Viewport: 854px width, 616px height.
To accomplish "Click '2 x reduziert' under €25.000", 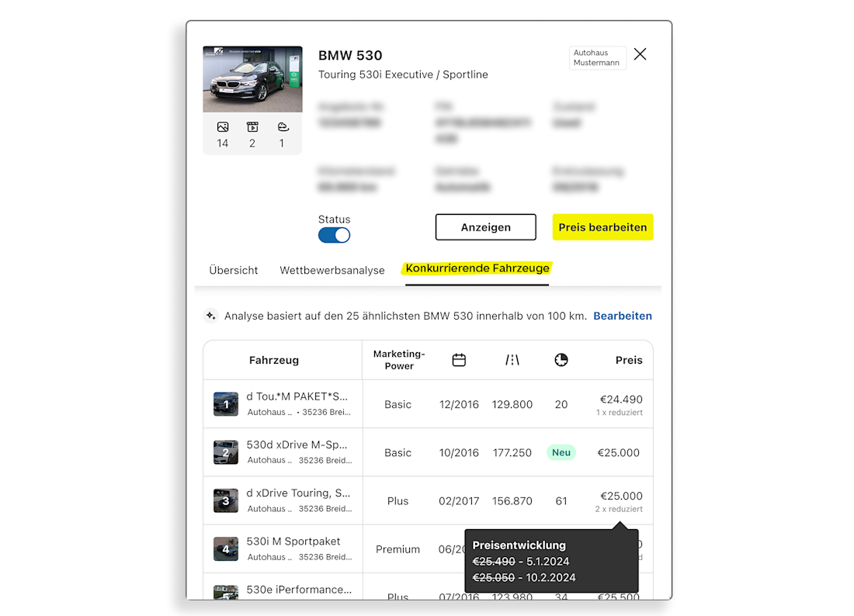I will click(619, 509).
